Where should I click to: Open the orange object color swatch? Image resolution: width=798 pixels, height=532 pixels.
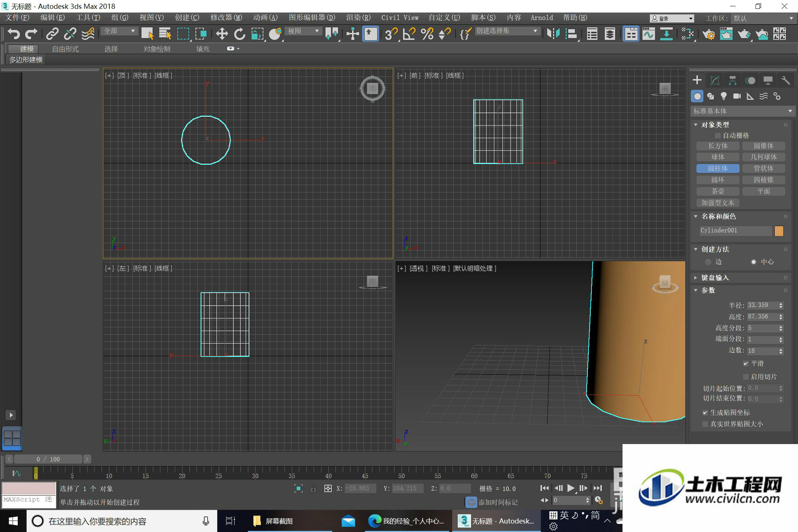tap(779, 231)
